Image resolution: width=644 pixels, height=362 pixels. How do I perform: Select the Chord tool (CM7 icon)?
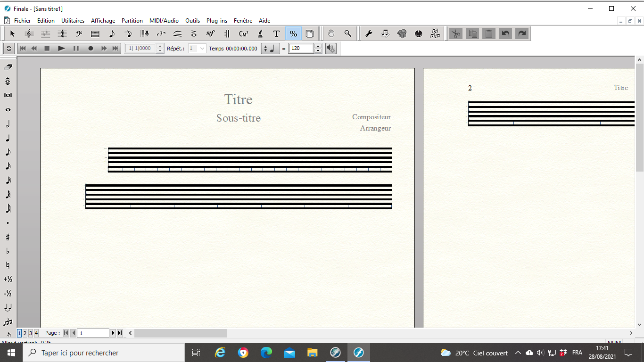click(x=243, y=33)
